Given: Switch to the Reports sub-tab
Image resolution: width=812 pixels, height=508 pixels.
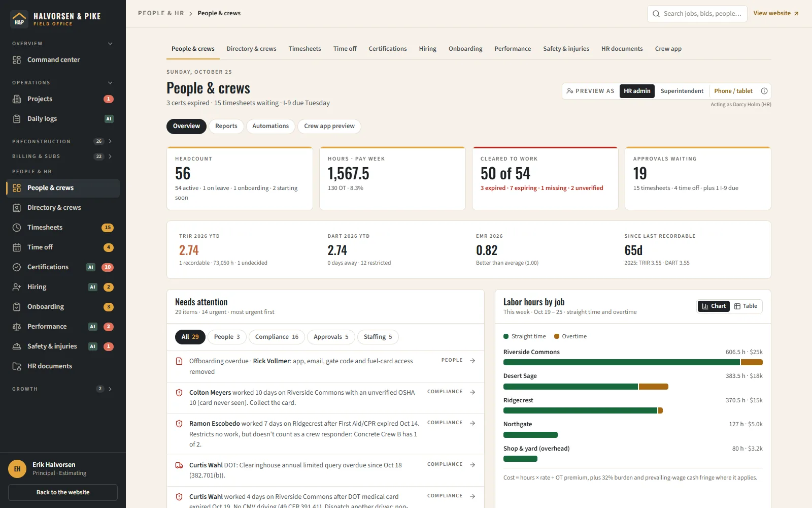Looking at the screenshot, I should coord(226,126).
